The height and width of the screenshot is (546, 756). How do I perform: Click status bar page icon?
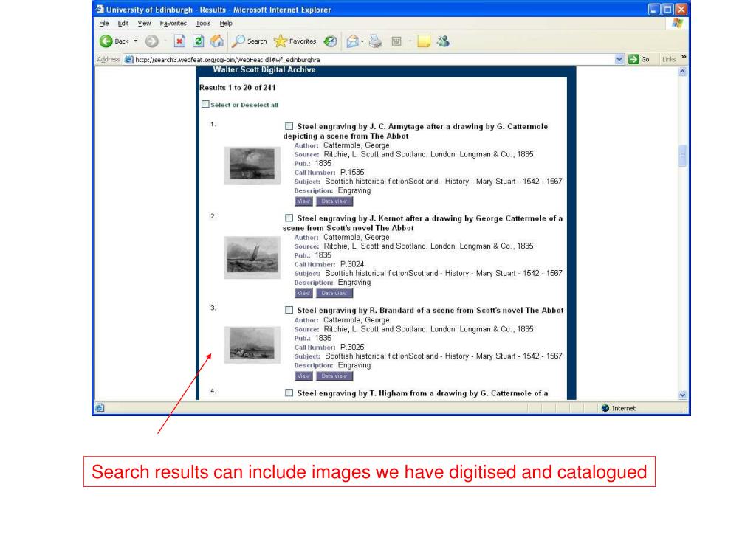click(100, 408)
